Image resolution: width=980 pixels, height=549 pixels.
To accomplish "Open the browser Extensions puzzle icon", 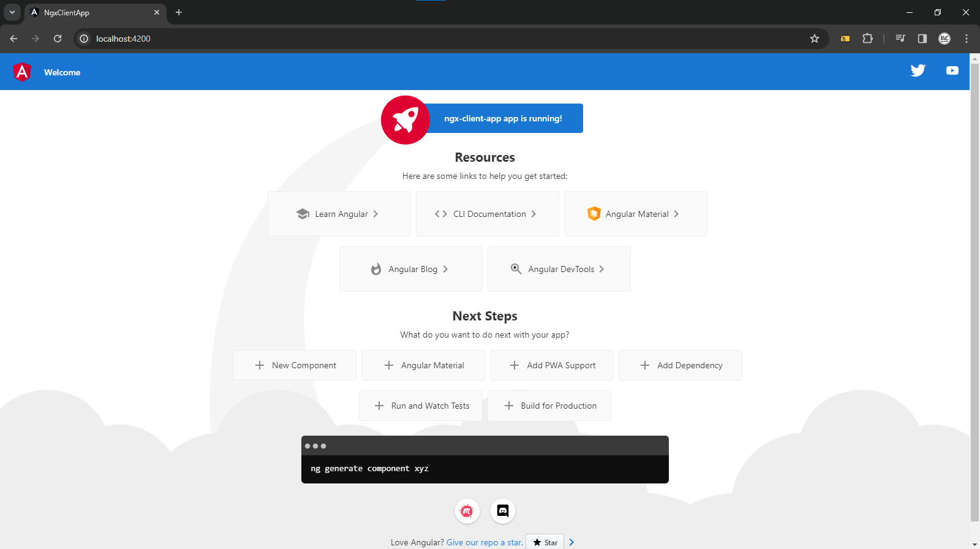I will (867, 39).
